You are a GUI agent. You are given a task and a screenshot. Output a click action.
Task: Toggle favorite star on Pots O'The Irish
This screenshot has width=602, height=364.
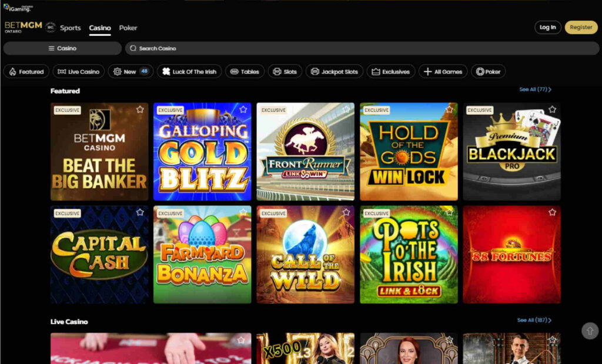(449, 212)
